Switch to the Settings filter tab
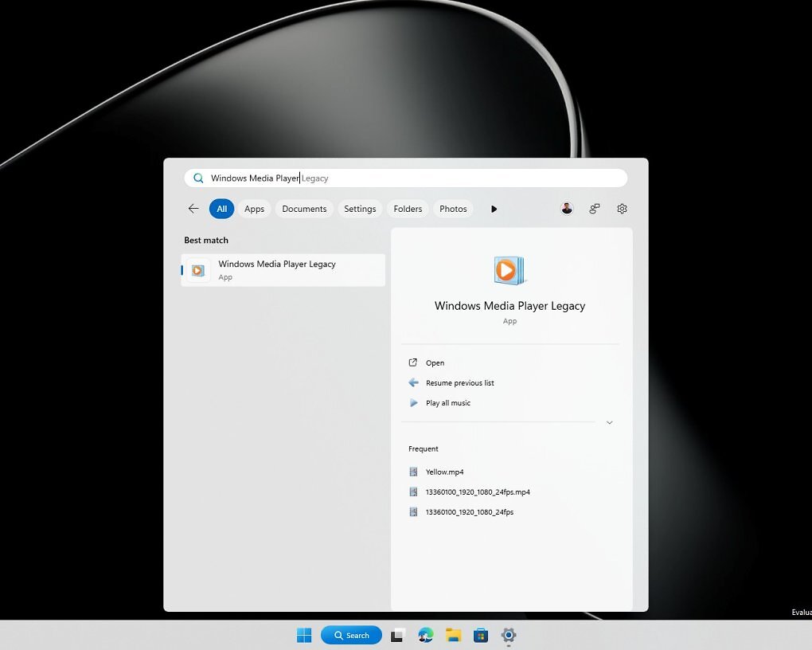 pos(360,209)
